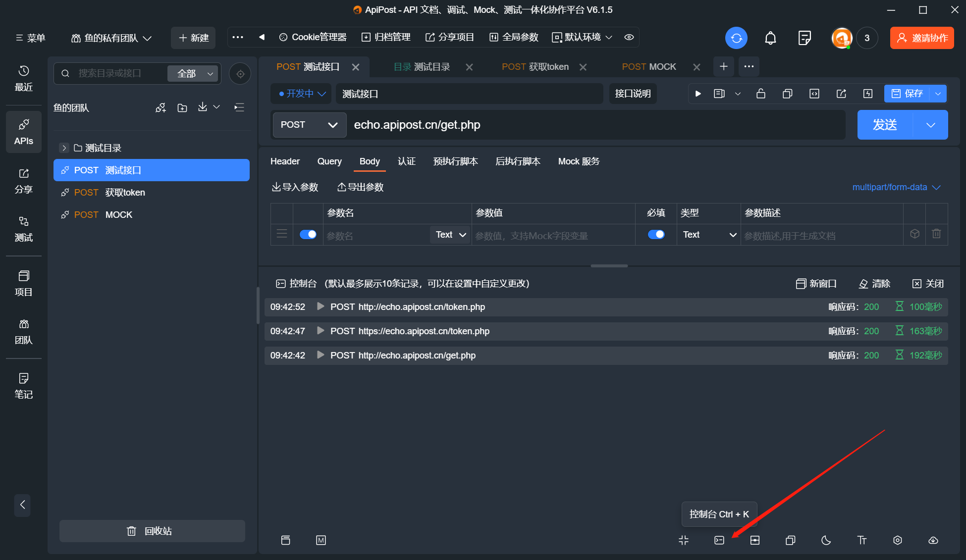Open the 测试 sidebar section
Image resolution: width=966 pixels, height=560 pixels.
(23, 229)
